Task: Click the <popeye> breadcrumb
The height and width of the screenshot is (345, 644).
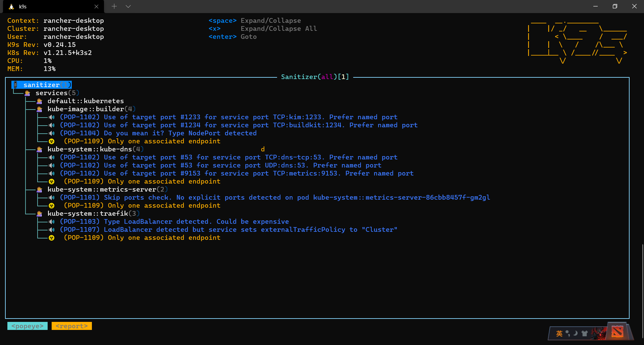Action: pyautogui.click(x=28, y=326)
